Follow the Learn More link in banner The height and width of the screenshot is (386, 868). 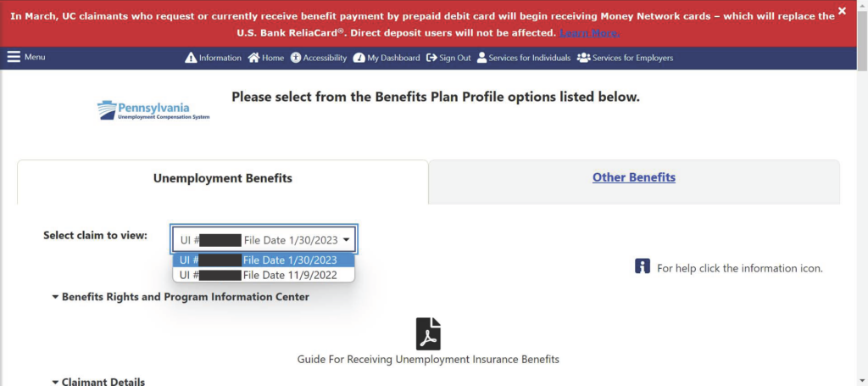pos(589,33)
